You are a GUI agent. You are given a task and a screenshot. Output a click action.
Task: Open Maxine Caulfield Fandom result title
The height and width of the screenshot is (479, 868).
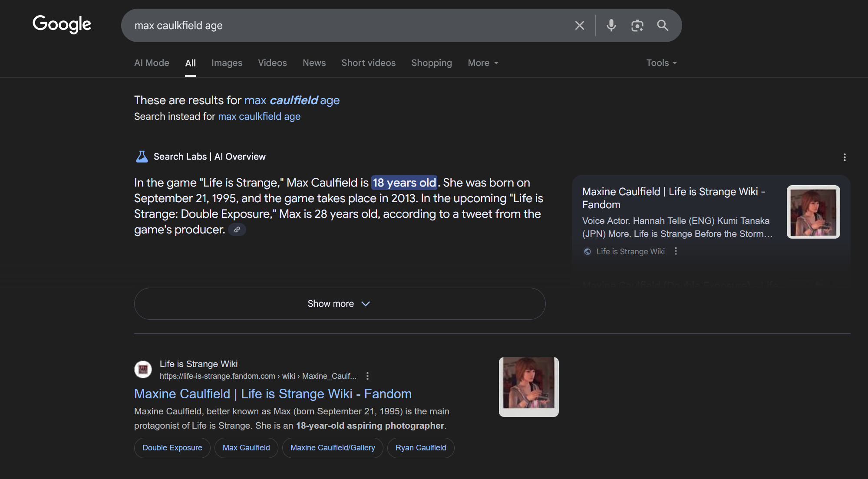273,394
